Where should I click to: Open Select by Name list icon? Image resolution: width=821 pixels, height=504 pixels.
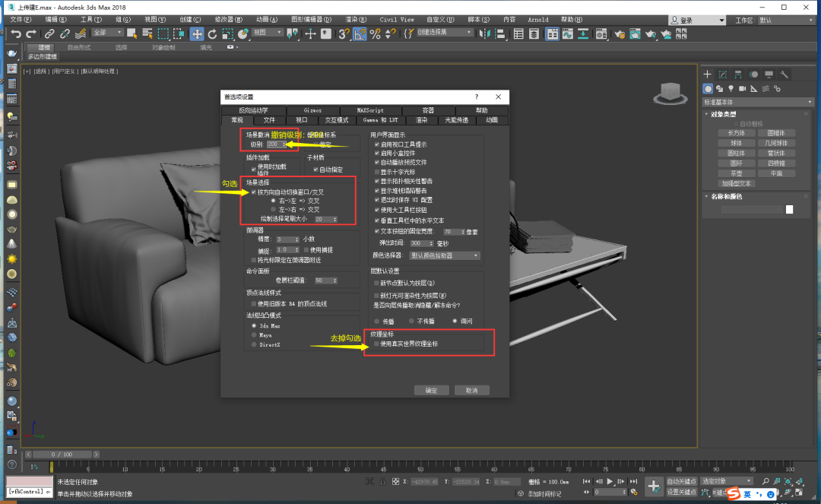pyautogui.click(x=147, y=34)
